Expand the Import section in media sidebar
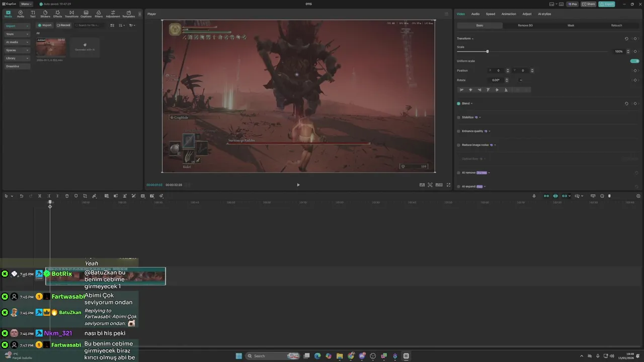Viewport: 644px width, 362px height. click(17, 26)
